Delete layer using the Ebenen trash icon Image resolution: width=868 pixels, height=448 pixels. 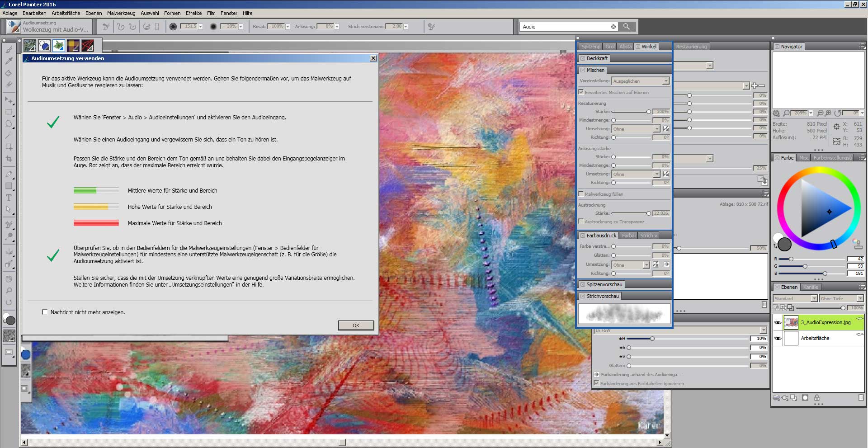(860, 398)
